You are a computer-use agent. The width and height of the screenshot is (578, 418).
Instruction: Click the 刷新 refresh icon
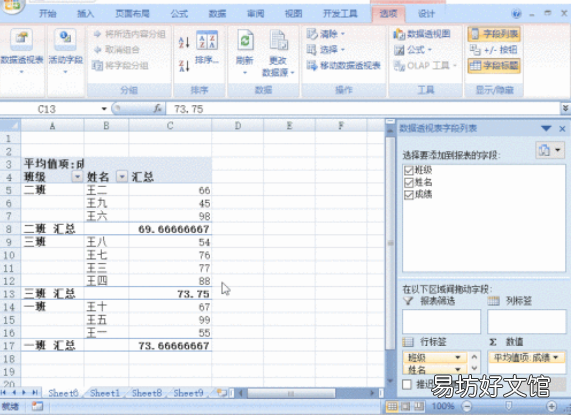tap(245, 40)
